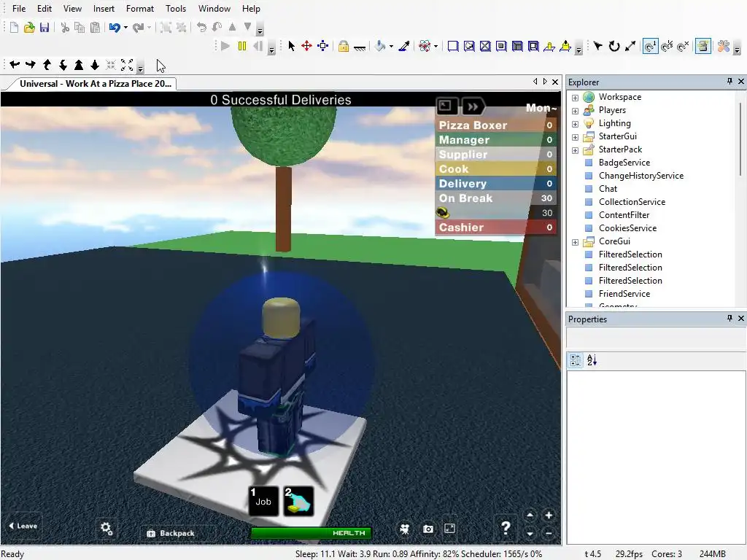Viewport: 747px width, 560px height.
Task: Toggle the Lock padlock tool
Action: [344, 46]
